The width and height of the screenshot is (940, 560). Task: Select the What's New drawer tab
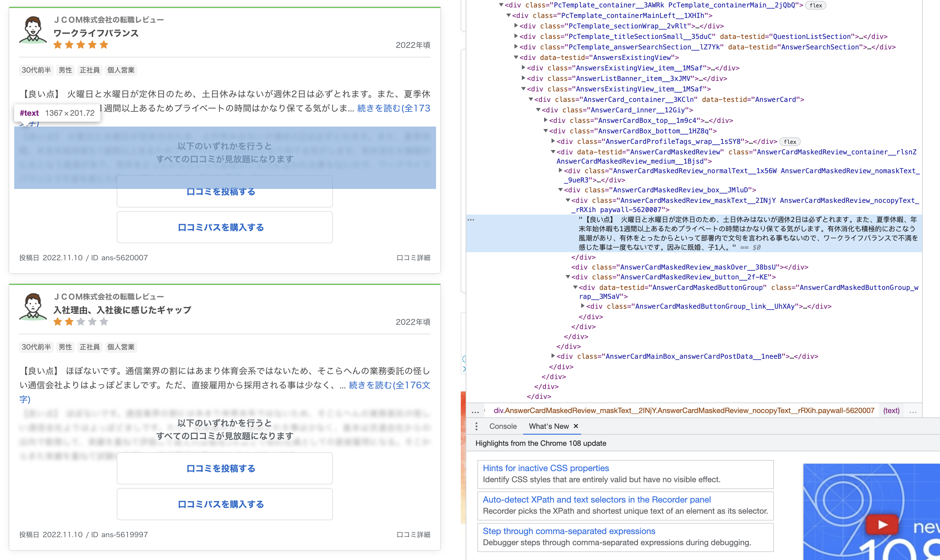549,426
